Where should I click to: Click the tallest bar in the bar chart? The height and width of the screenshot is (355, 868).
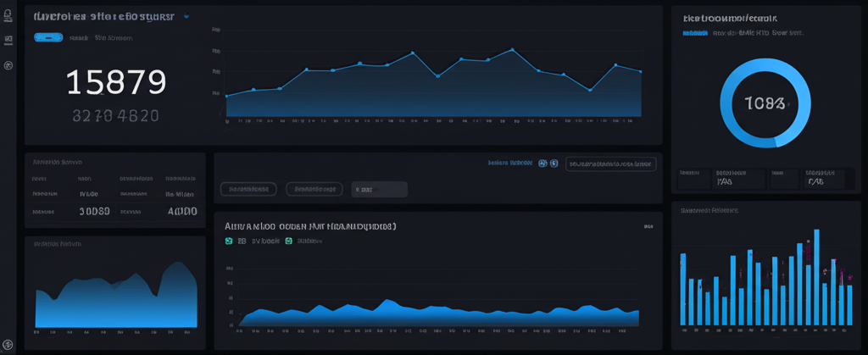(816, 277)
